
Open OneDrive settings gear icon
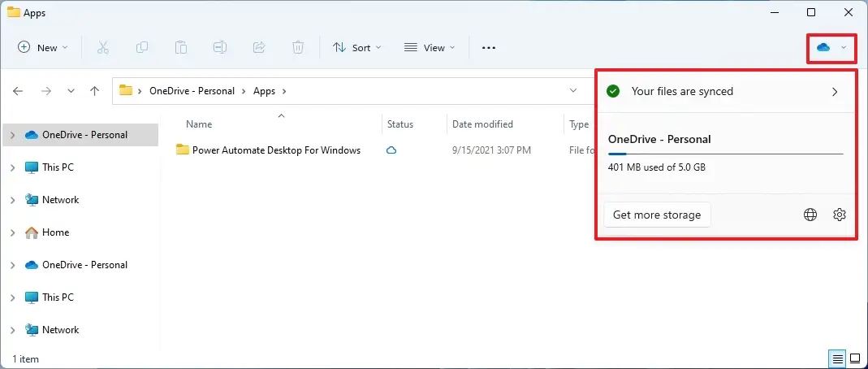[x=840, y=215]
